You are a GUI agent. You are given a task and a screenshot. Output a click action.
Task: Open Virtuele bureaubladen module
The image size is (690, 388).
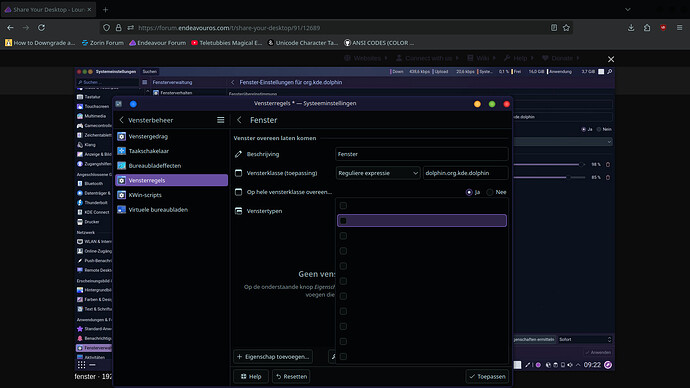172,209
